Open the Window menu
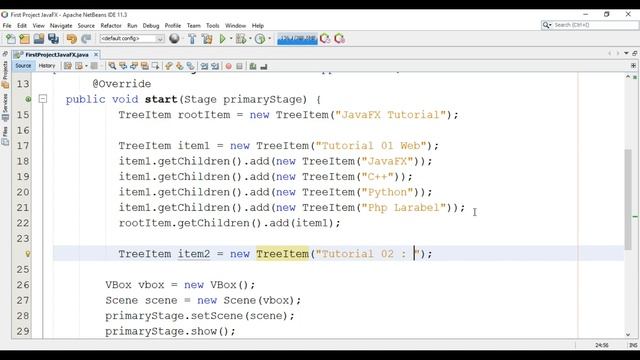Viewport: 640px width, 360px height. (236, 25)
